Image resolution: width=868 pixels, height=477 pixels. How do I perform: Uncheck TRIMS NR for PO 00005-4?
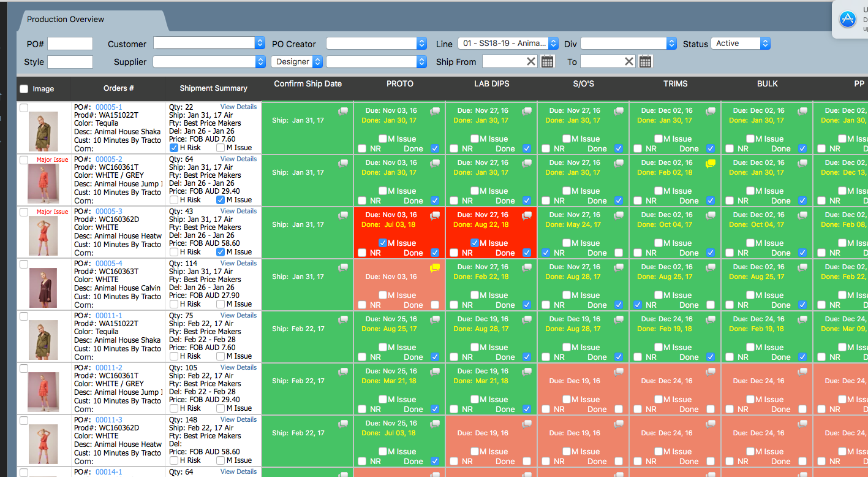tap(638, 305)
